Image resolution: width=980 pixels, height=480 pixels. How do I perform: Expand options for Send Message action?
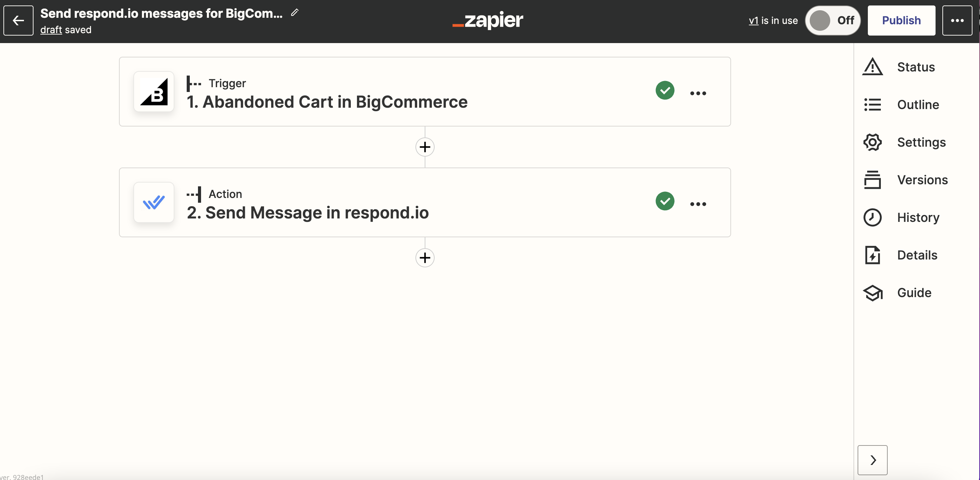698,202
